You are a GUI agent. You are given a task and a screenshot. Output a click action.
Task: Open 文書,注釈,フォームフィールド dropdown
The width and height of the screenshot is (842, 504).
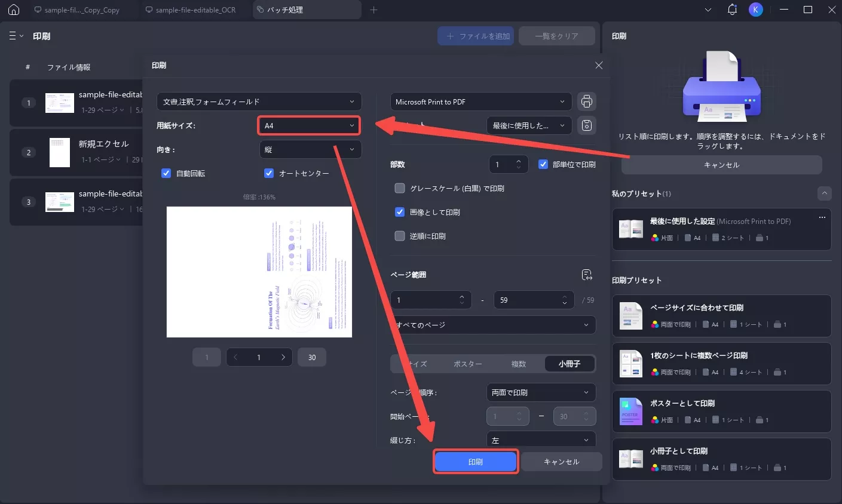(x=259, y=102)
